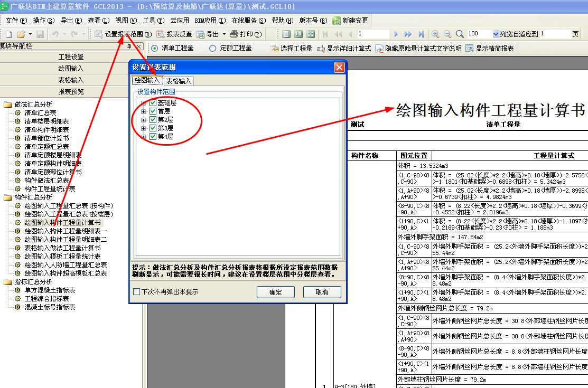Jump forward several pages icon

coord(408,34)
